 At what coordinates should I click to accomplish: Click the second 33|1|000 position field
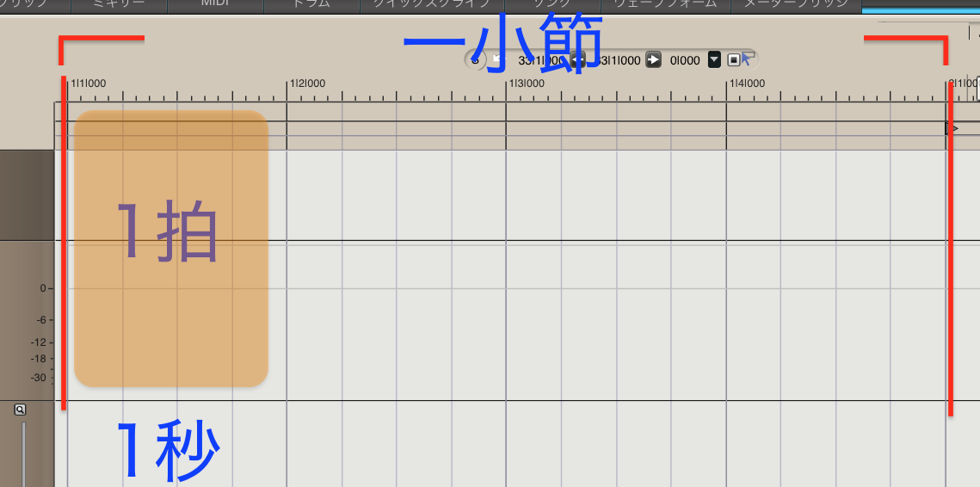[x=619, y=60]
